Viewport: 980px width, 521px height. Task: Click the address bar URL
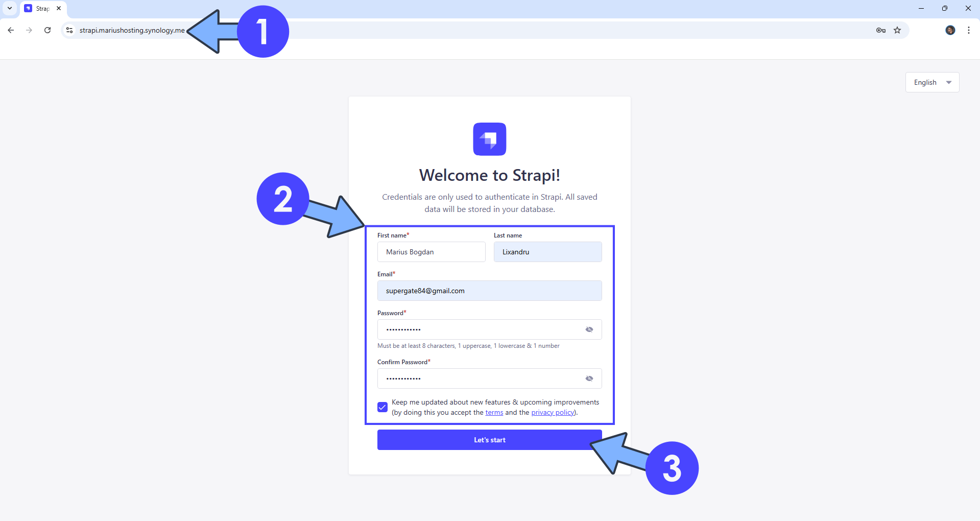132,30
